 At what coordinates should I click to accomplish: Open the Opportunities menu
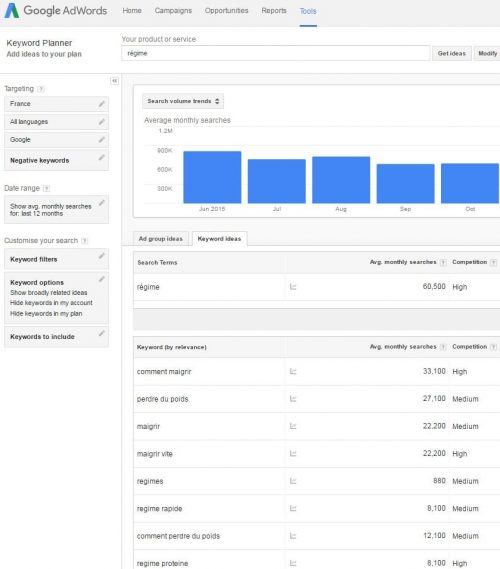pos(226,11)
